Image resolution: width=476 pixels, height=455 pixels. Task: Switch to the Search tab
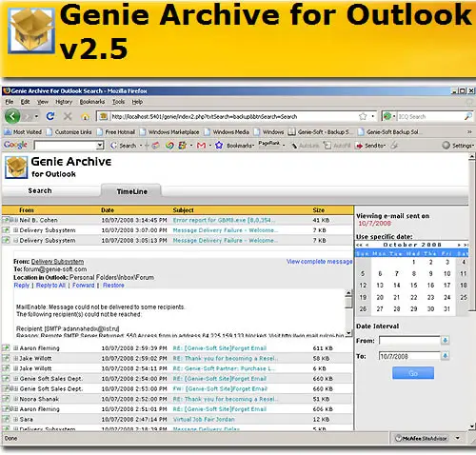40,190
